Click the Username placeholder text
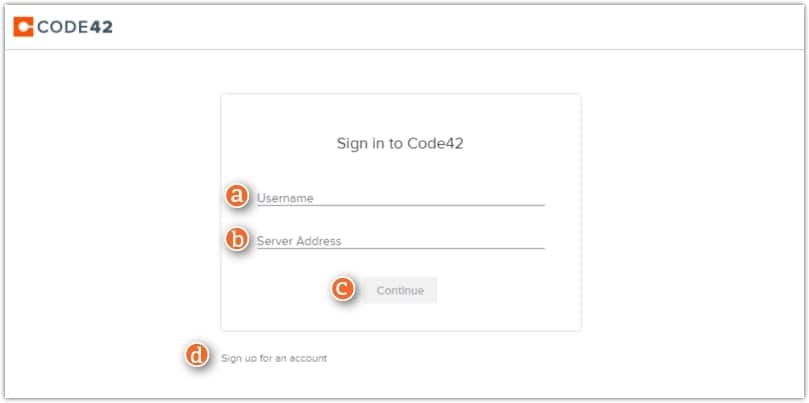The width and height of the screenshot is (809, 403). 285,198
